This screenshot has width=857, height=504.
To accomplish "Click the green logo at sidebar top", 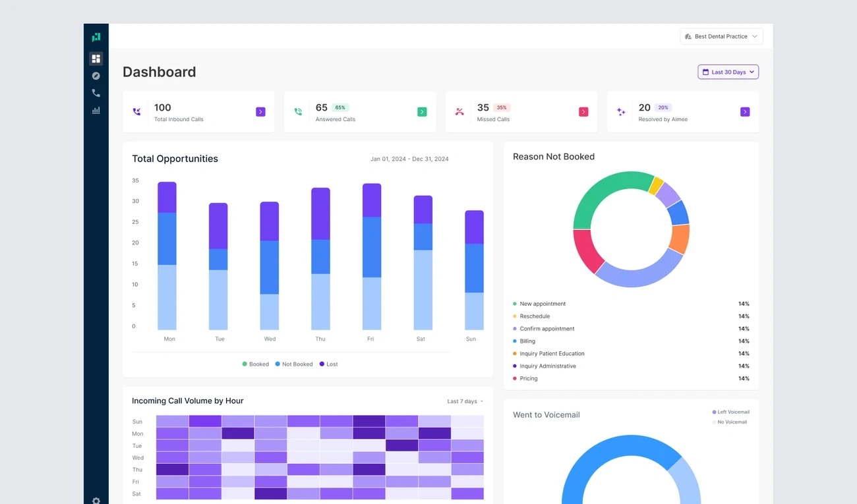I will click(96, 37).
